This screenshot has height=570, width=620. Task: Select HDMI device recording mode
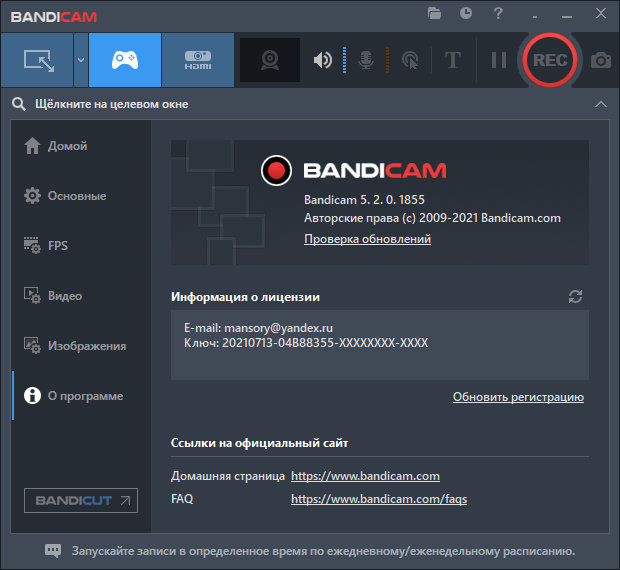[197, 60]
